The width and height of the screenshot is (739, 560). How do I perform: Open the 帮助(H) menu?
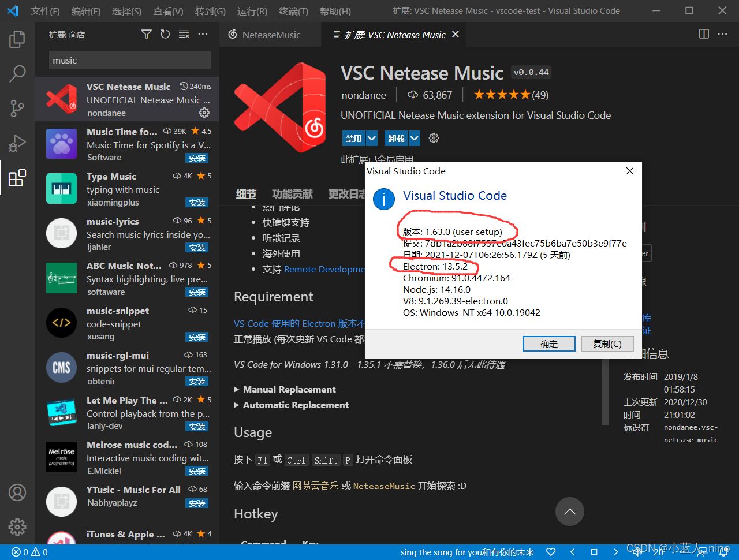coord(335,11)
